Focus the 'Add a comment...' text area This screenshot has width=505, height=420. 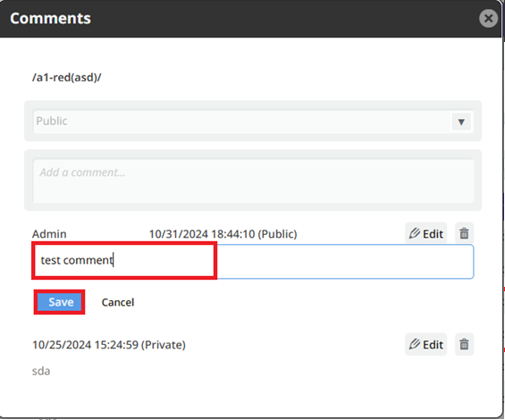tap(254, 181)
